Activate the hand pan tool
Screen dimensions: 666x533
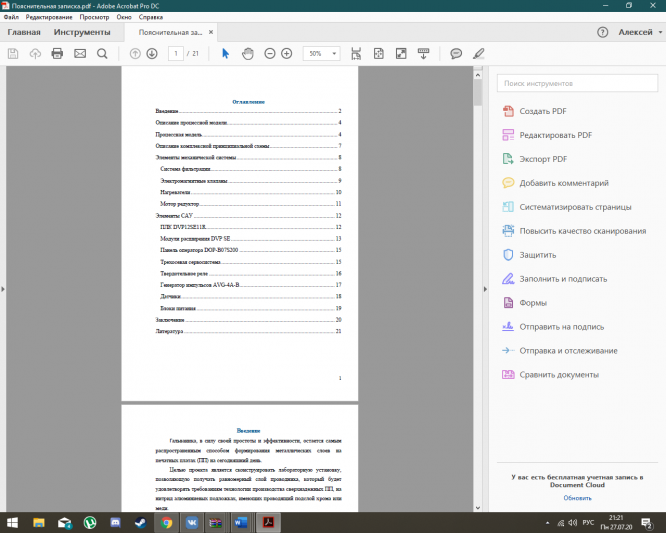247,53
